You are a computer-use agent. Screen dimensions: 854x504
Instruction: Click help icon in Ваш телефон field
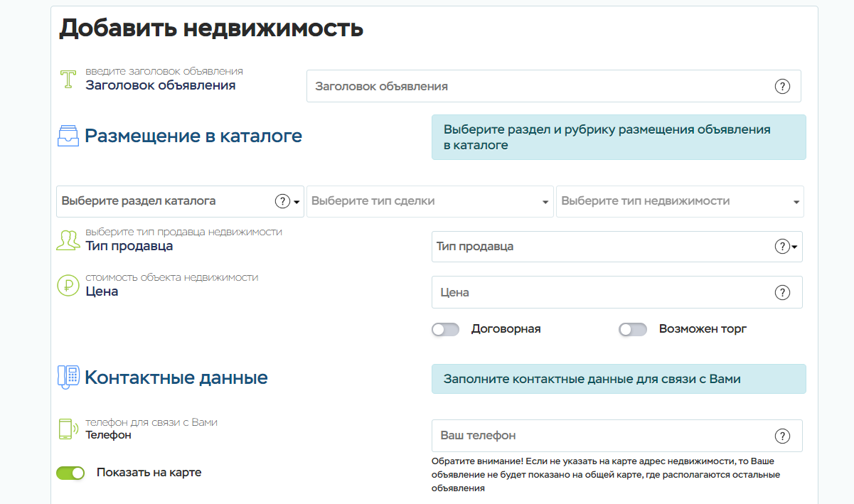tap(782, 436)
